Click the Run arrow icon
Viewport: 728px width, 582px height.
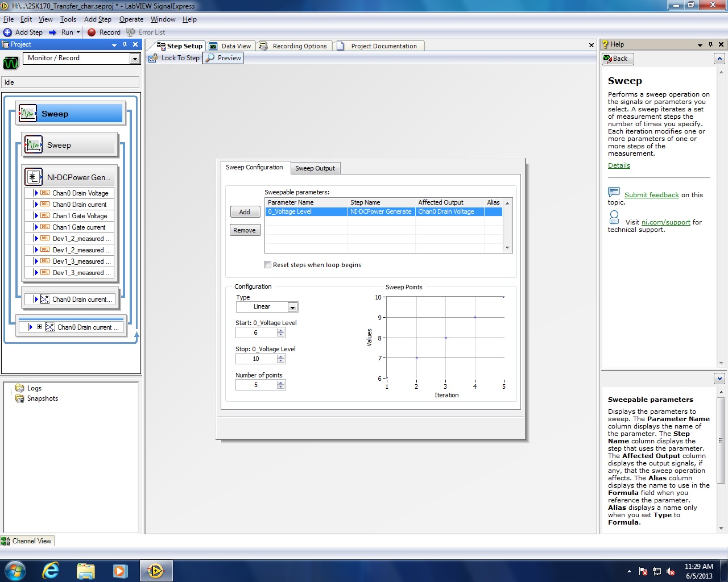[52, 32]
